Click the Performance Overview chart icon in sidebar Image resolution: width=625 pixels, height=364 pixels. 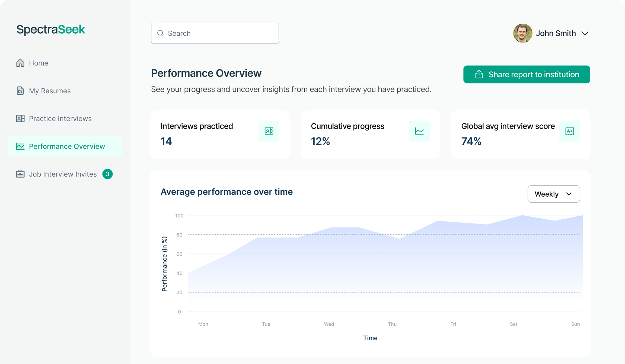(20, 146)
